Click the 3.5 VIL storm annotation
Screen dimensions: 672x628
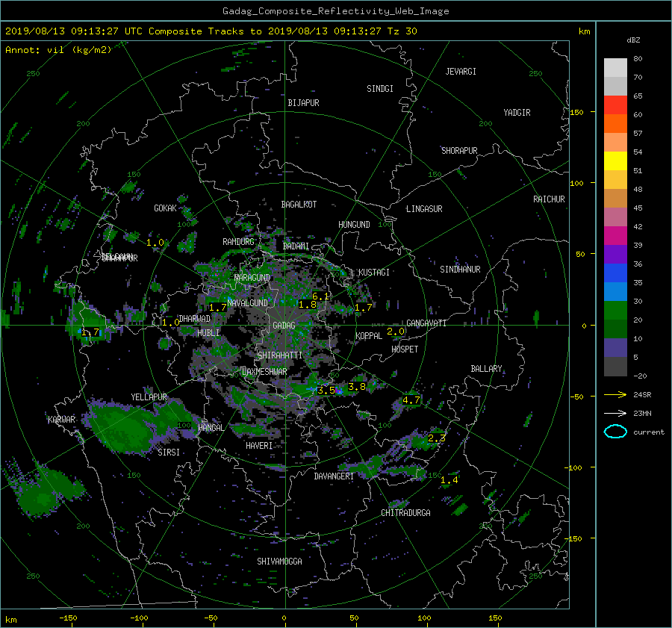(326, 391)
